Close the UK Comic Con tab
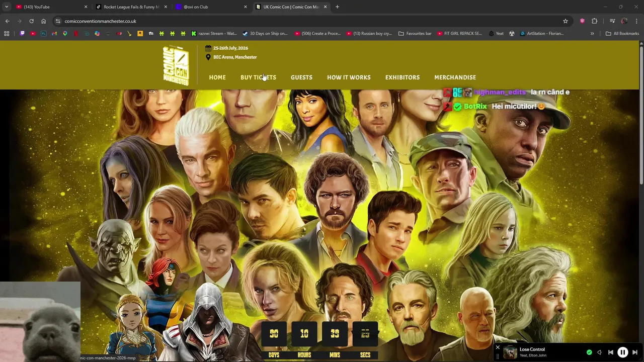Viewport: 644px width, 362px height. coord(326,7)
